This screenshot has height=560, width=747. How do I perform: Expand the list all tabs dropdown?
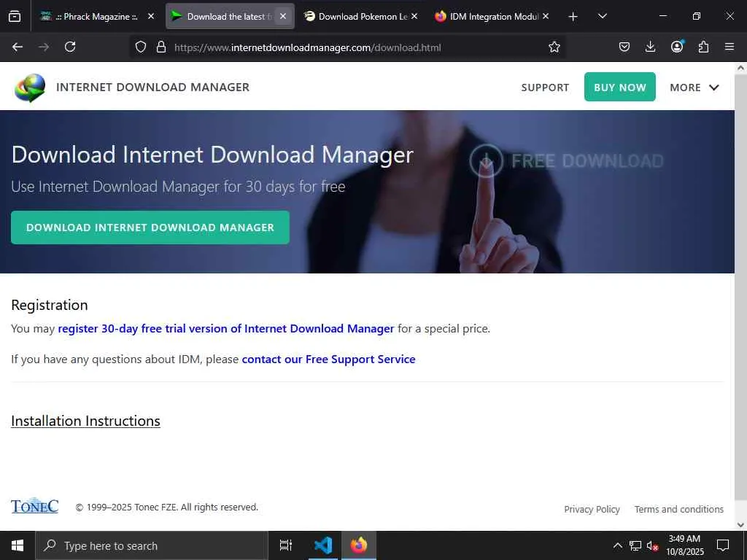[x=602, y=17]
